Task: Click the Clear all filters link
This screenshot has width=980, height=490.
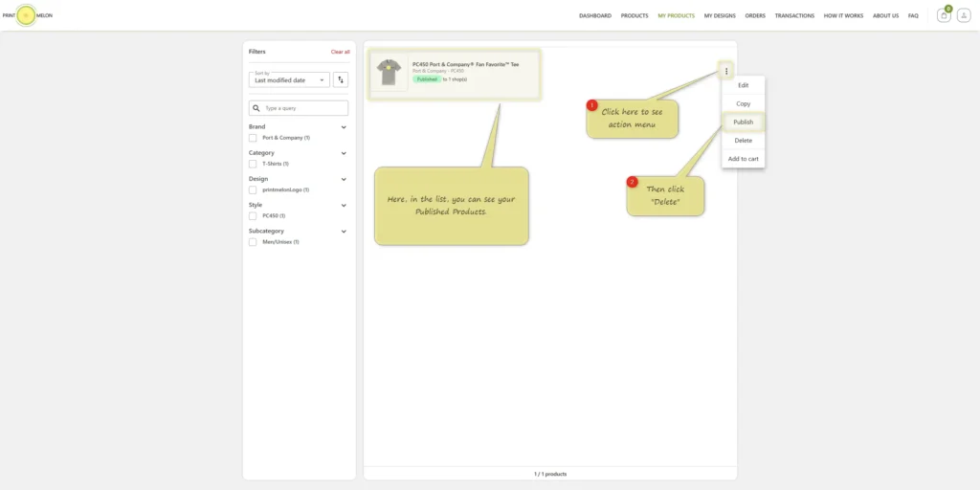Action: tap(340, 52)
